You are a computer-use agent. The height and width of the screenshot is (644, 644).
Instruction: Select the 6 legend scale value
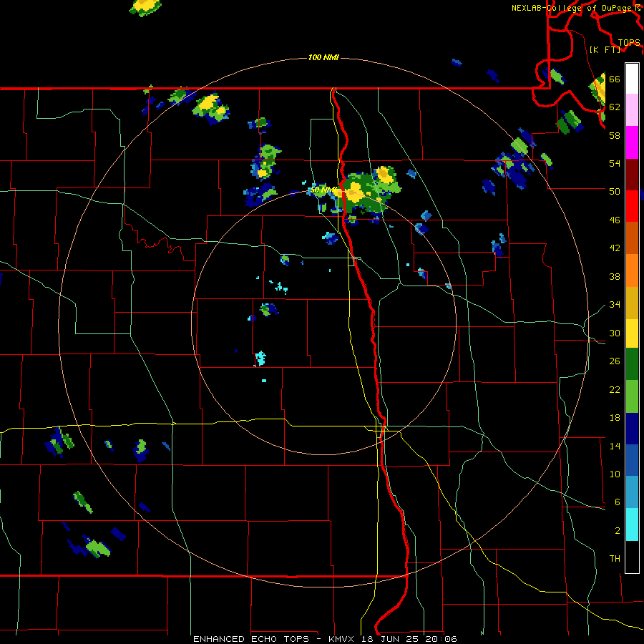[617, 502]
